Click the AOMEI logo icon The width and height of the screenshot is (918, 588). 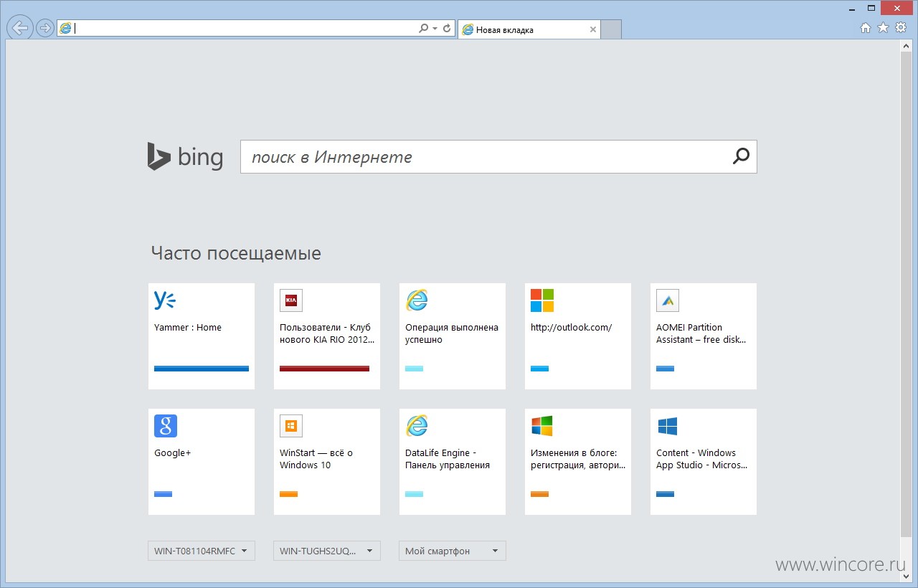(668, 300)
